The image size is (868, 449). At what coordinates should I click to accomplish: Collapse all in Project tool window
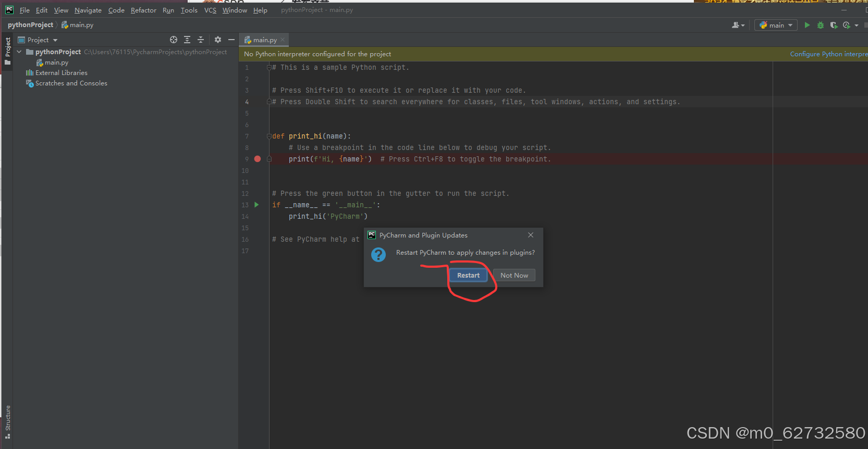(x=201, y=40)
